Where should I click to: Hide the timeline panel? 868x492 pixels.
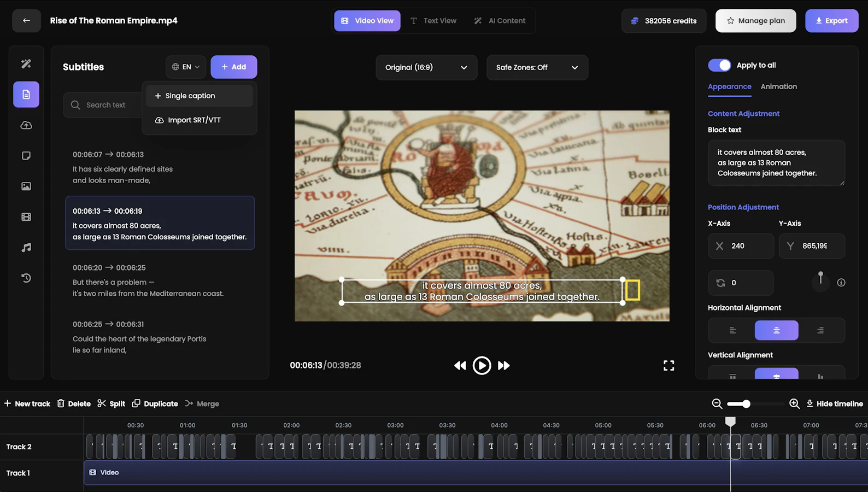click(x=835, y=403)
